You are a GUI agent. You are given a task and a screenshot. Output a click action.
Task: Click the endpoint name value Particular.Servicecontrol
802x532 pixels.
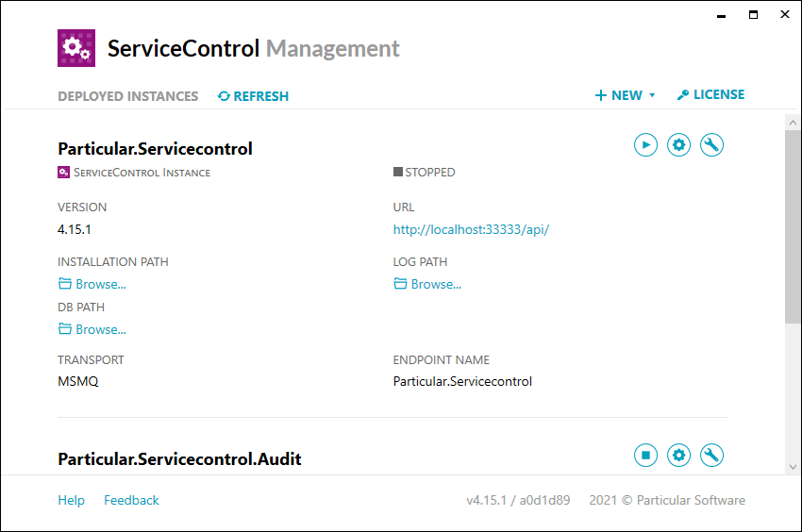point(462,382)
